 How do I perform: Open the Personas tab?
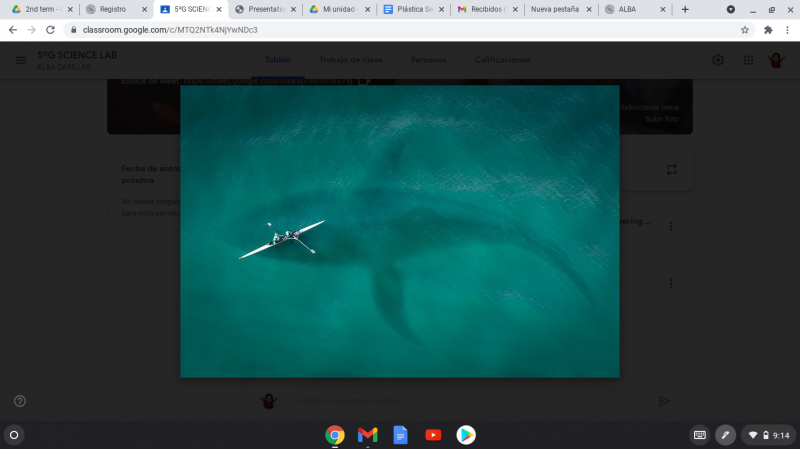tap(429, 60)
